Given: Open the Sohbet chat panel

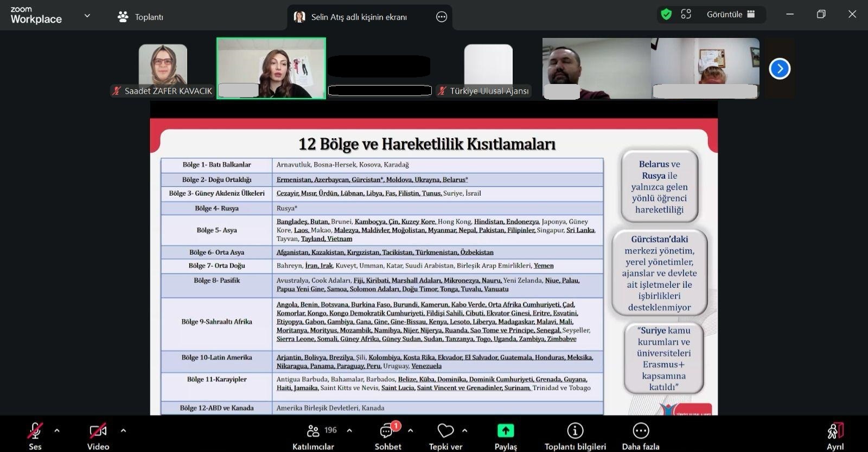Looking at the screenshot, I should click(x=387, y=431).
